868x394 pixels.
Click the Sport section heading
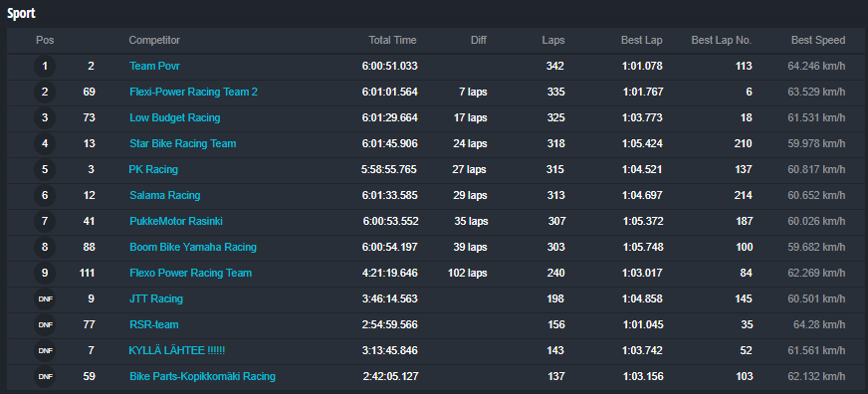click(21, 14)
